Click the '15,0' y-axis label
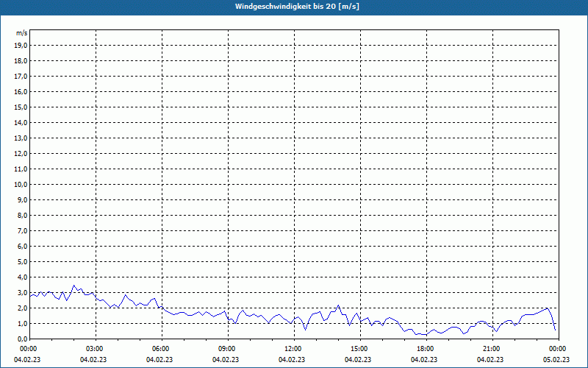Screen dimensions: 588x368 [22, 107]
